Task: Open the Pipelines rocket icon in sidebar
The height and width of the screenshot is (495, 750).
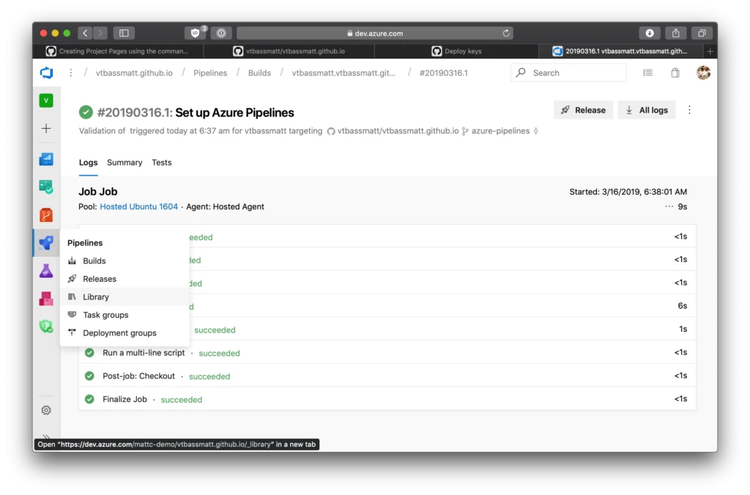Action: [x=46, y=243]
